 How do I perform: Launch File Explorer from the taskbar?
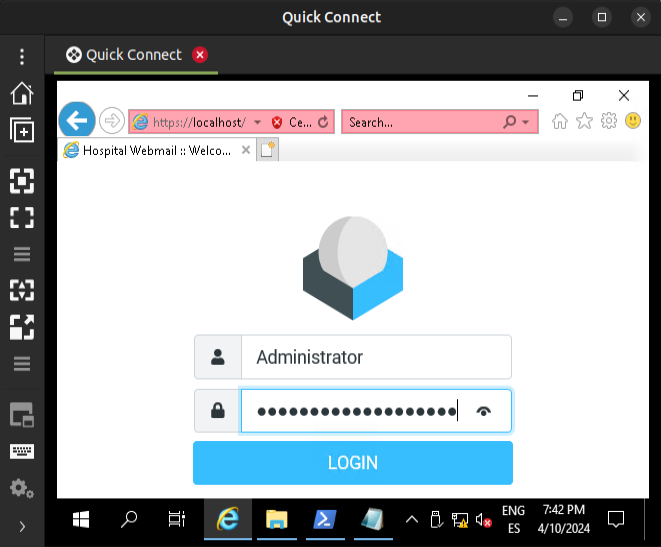pyautogui.click(x=277, y=519)
